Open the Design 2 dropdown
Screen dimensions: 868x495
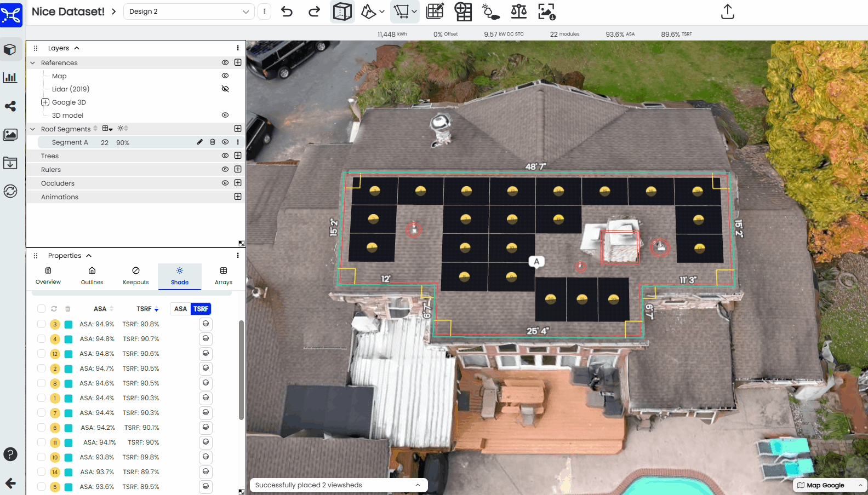click(x=189, y=11)
